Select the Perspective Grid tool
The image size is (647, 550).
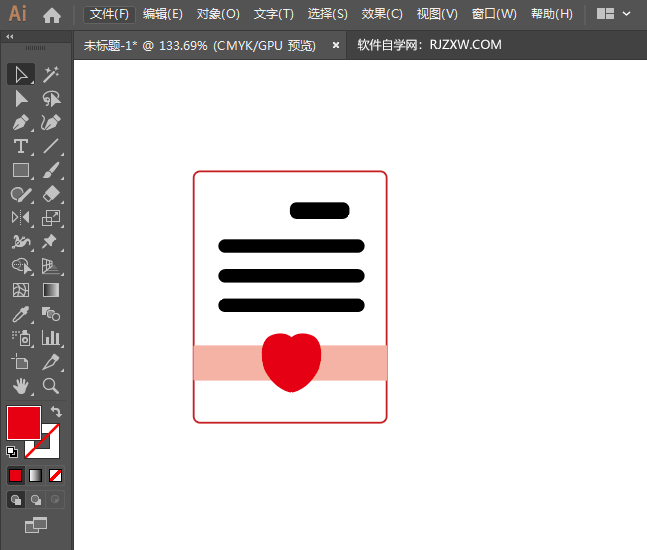tap(51, 266)
